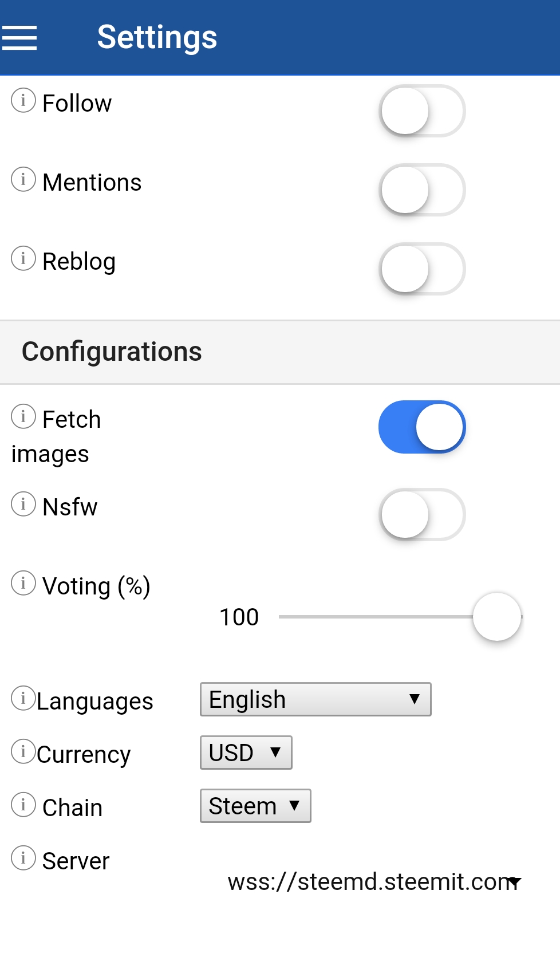Tap the info icon beside Currency
The height and width of the screenshot is (965, 560).
pos(23,752)
